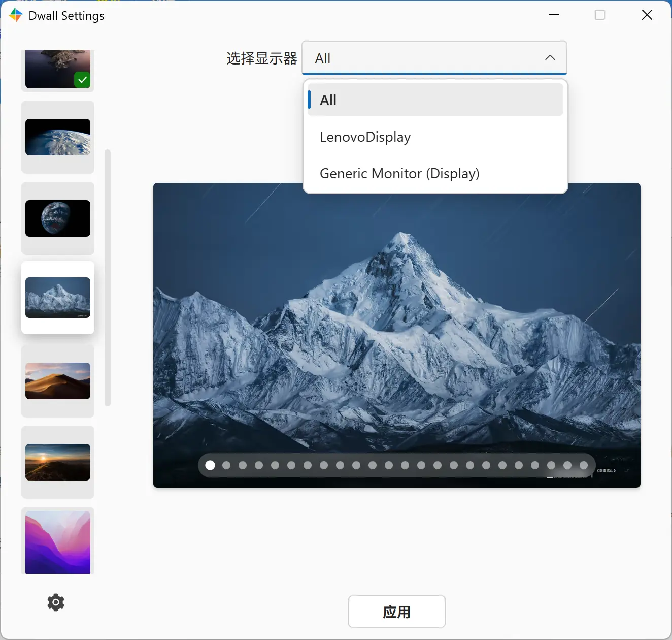Click the 《贡嘎雪山》 caption text
Image resolution: width=672 pixels, height=640 pixels.
pos(607,470)
